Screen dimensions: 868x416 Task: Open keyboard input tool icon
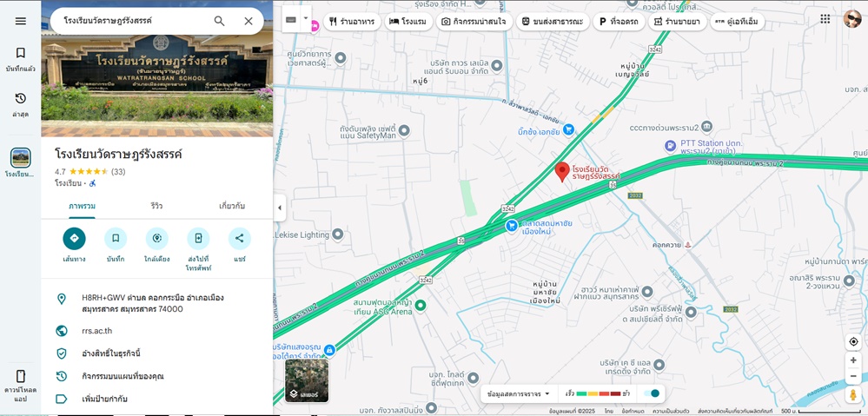tap(291, 20)
